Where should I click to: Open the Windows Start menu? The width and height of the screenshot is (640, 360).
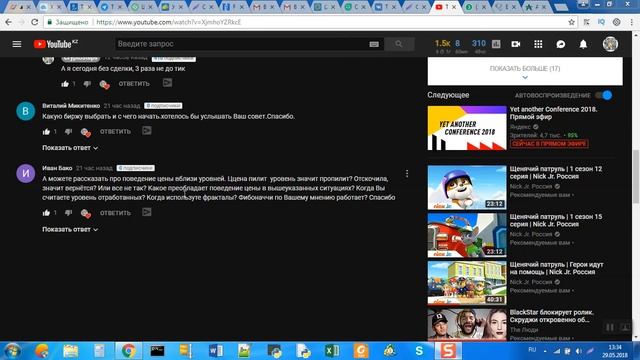(x=12, y=351)
